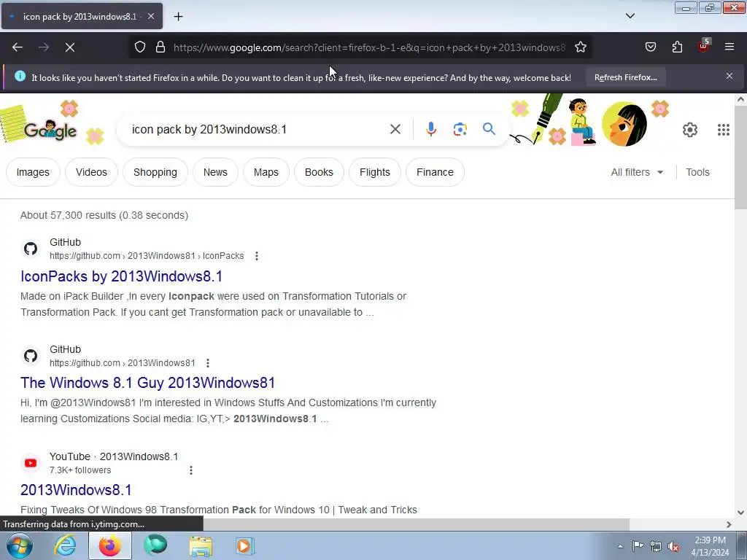Click the muted volume tray icon
This screenshot has height=560, width=747.
pyautogui.click(x=673, y=546)
